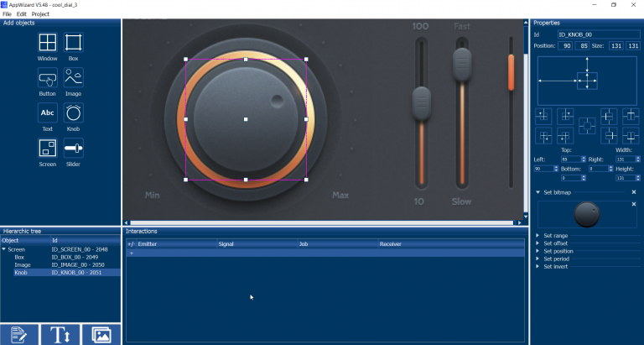Screen dimensions: 644x345
Task: Click the Receiver column header
Action: [451, 243]
